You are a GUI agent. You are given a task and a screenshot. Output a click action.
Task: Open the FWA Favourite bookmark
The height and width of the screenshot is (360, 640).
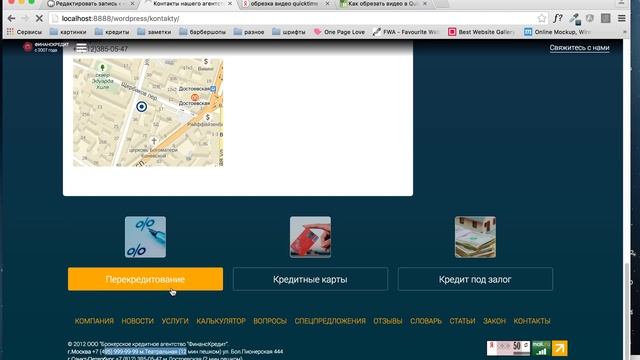click(x=406, y=32)
